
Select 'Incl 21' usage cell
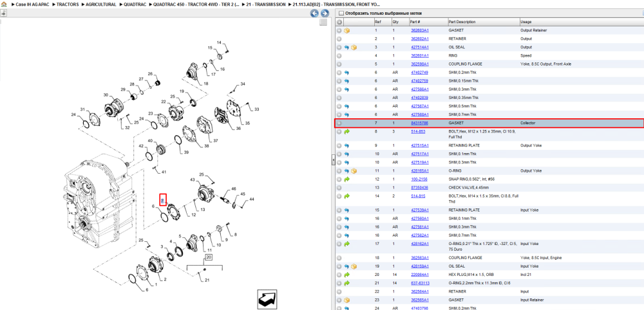click(x=526, y=275)
